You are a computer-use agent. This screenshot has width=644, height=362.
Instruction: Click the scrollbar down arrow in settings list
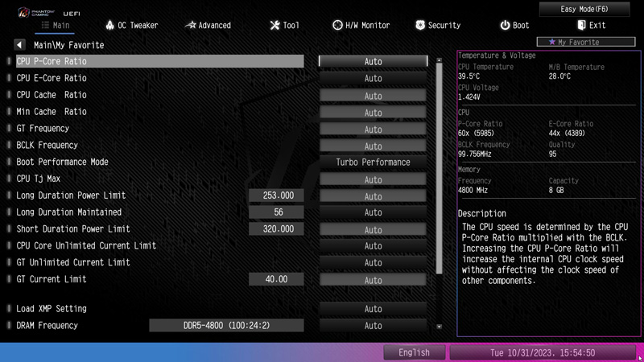439,327
